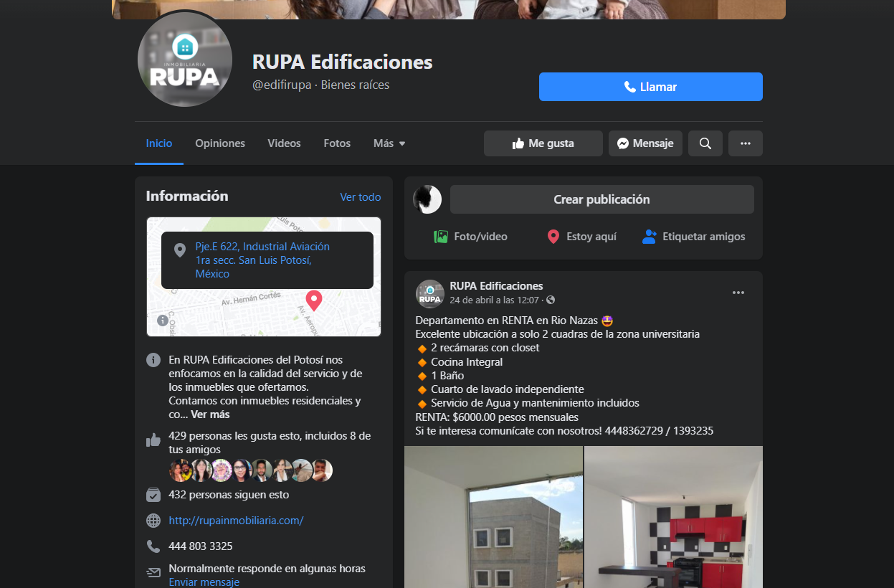Click the text 432 personas siguen esto

pos(229,495)
